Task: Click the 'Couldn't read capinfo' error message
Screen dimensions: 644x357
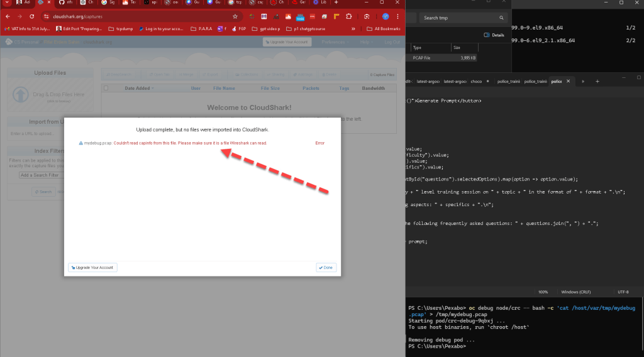Action: pyautogui.click(x=190, y=143)
